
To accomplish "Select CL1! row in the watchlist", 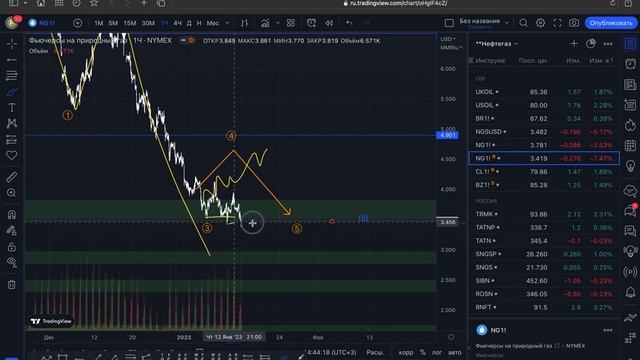I will coord(544,172).
